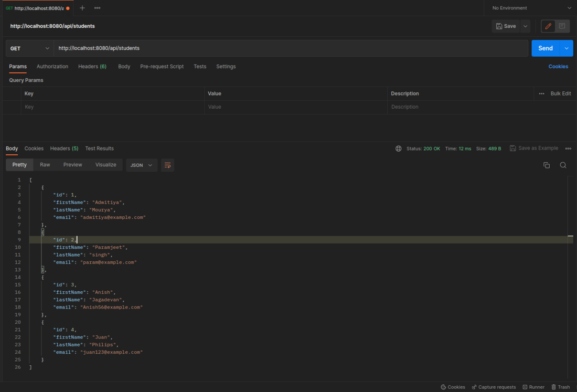Copy the response body
Image resolution: width=577 pixels, height=392 pixels.
[546, 165]
